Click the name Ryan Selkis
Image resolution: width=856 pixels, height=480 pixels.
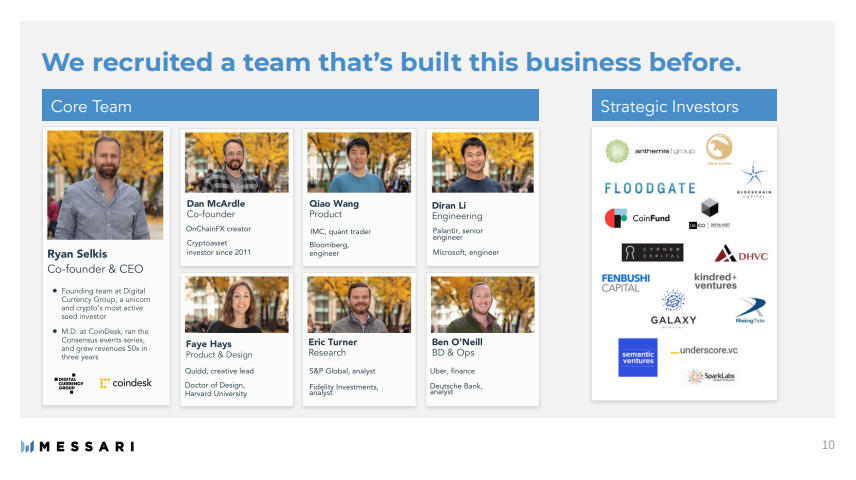click(x=77, y=254)
